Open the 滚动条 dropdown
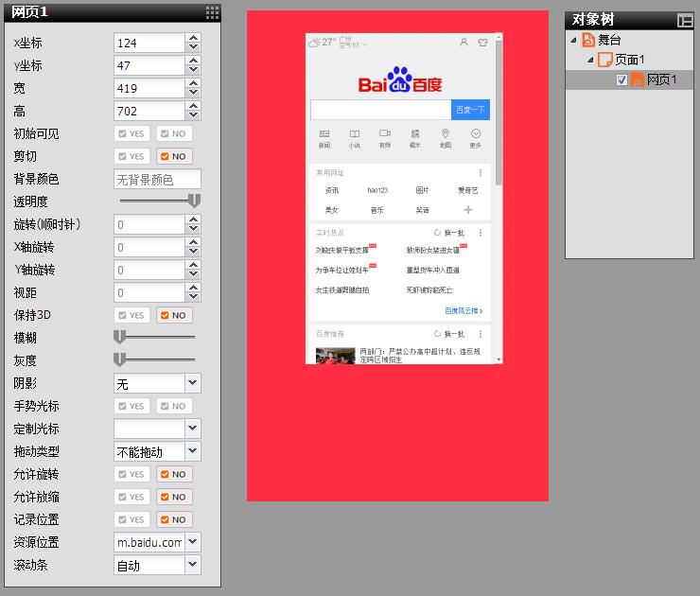 pyautogui.click(x=192, y=565)
